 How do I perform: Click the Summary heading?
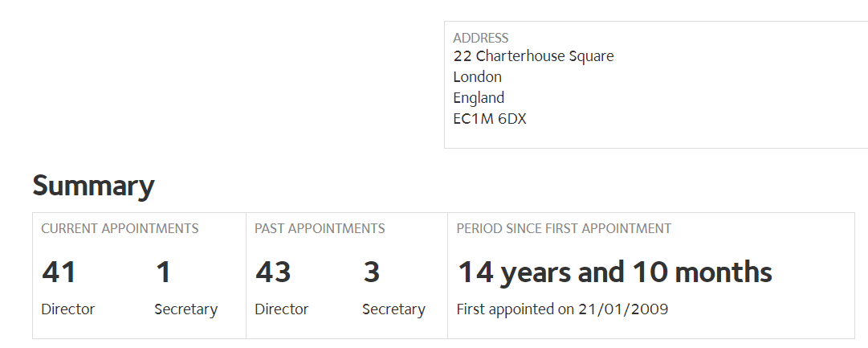tap(93, 186)
